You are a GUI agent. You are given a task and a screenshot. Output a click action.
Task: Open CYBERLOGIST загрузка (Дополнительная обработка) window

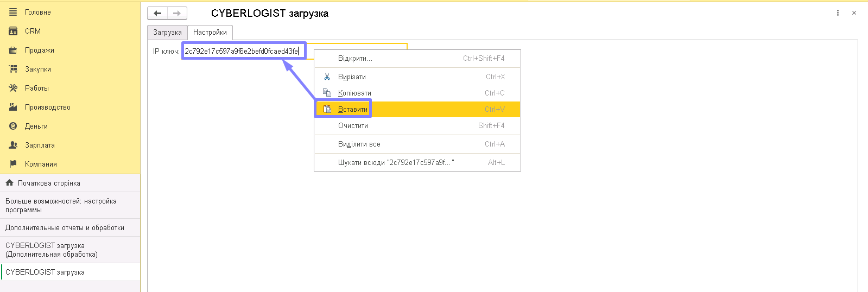coord(70,250)
